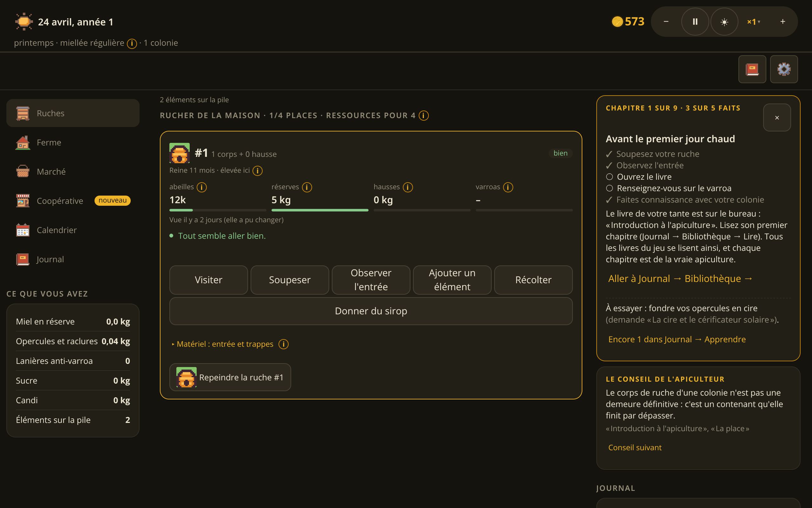812x508 pixels.
Task: Show info for varroas stat
Action: coord(508,187)
